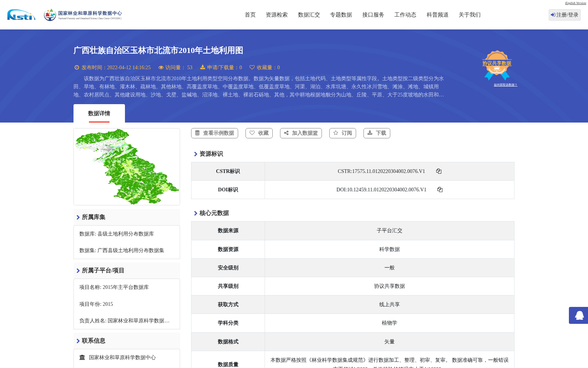Click the 联系信息 section chevron
588x368 pixels.
(x=78, y=341)
